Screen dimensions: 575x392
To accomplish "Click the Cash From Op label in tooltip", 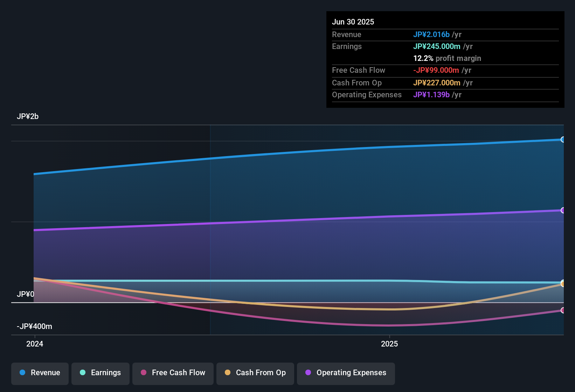I will pyautogui.click(x=357, y=83).
